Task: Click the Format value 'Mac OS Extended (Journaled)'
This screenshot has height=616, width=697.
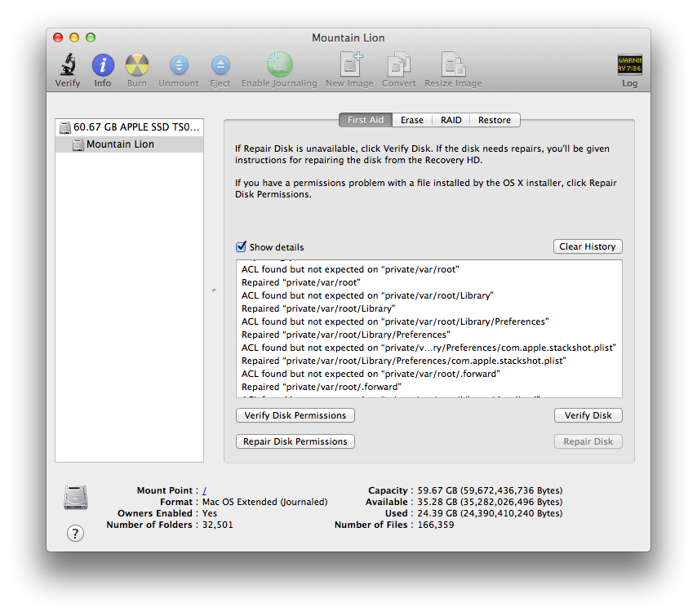Action: (x=265, y=502)
